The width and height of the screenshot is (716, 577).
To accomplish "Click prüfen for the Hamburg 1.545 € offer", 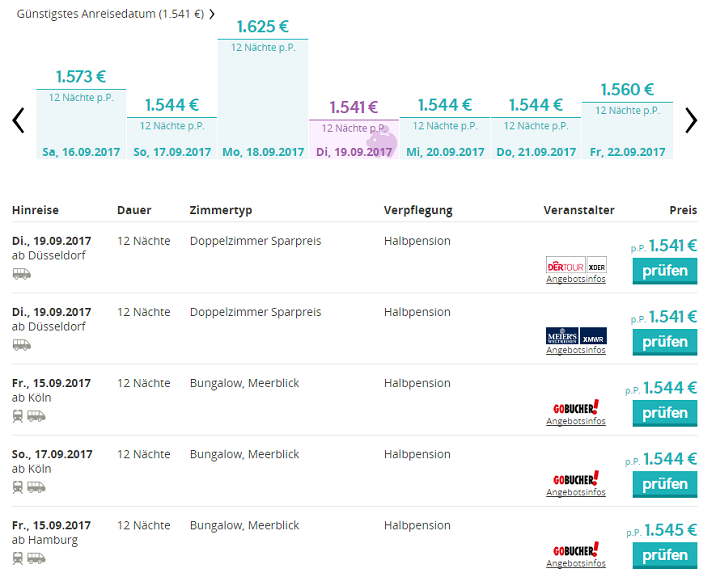I will [664, 555].
